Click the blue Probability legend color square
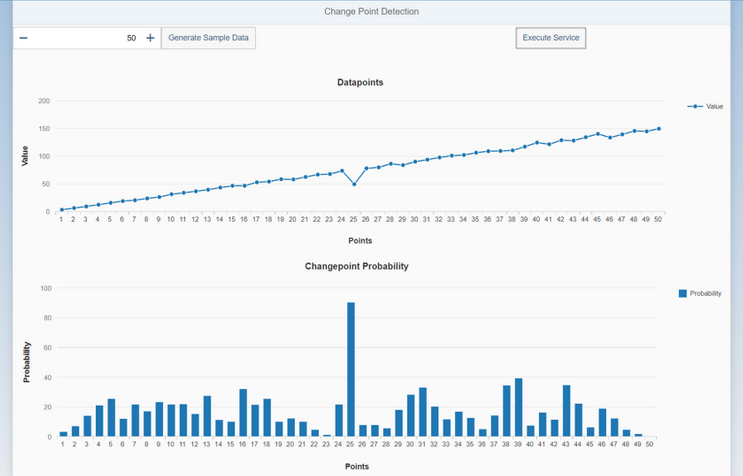The width and height of the screenshot is (743, 476). [x=683, y=293]
